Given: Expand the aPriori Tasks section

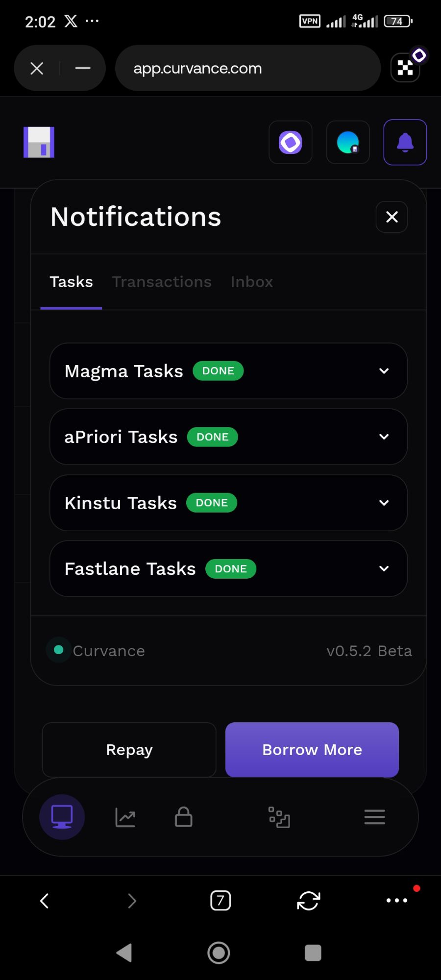Looking at the screenshot, I should point(384,437).
